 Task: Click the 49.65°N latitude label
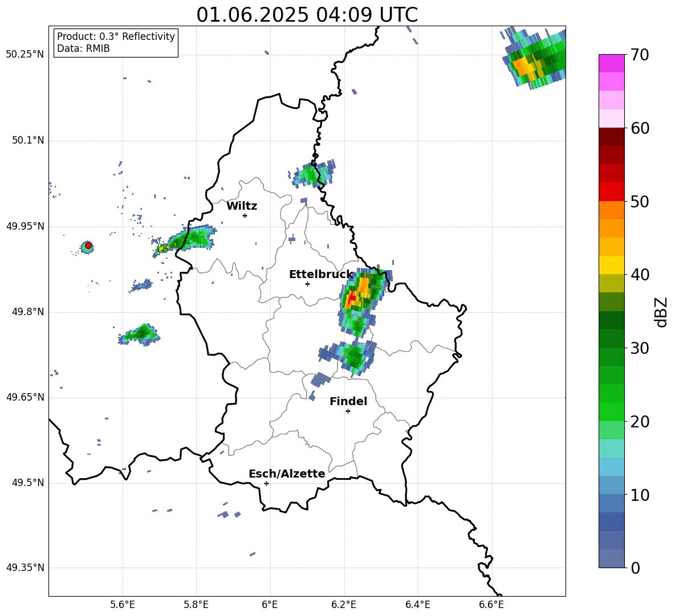coord(25,397)
